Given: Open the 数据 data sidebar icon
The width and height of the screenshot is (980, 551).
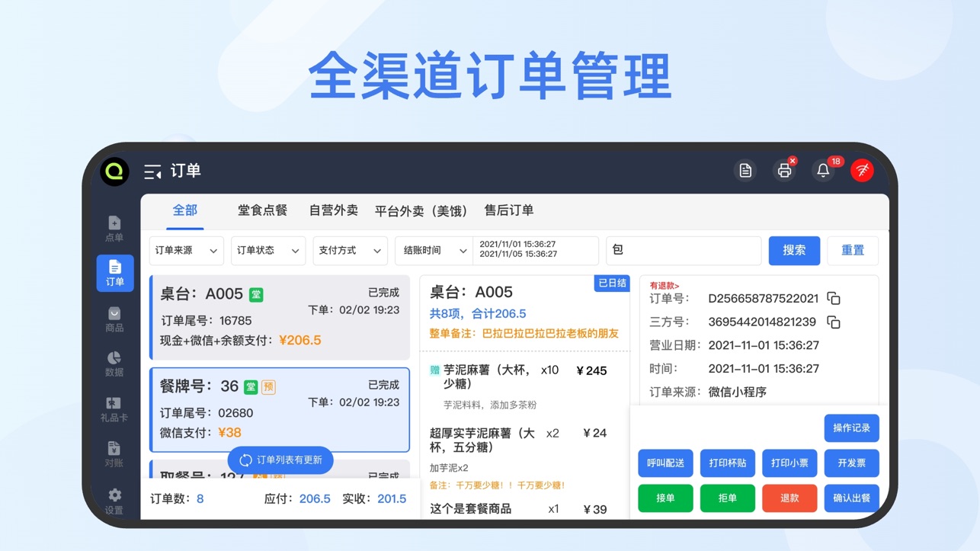Looking at the screenshot, I should (114, 364).
